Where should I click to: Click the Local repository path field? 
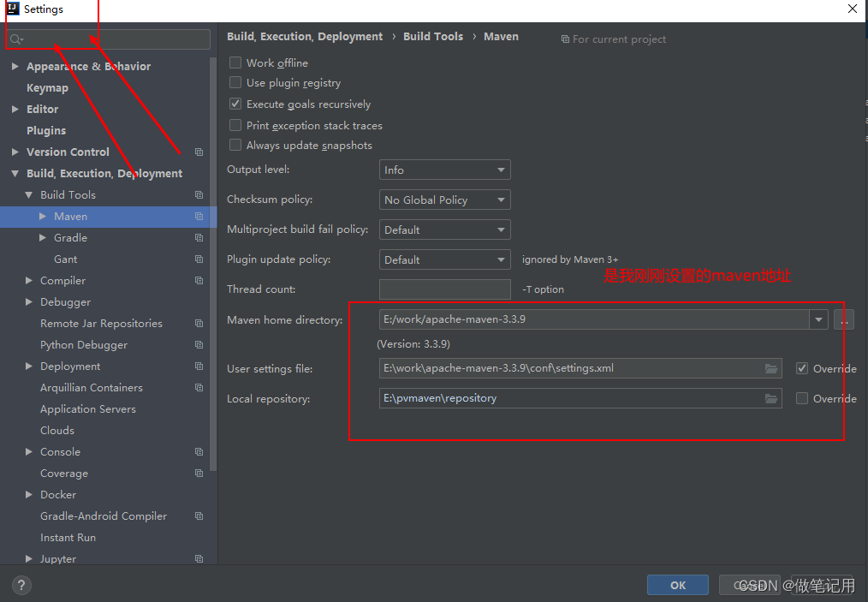pos(580,398)
